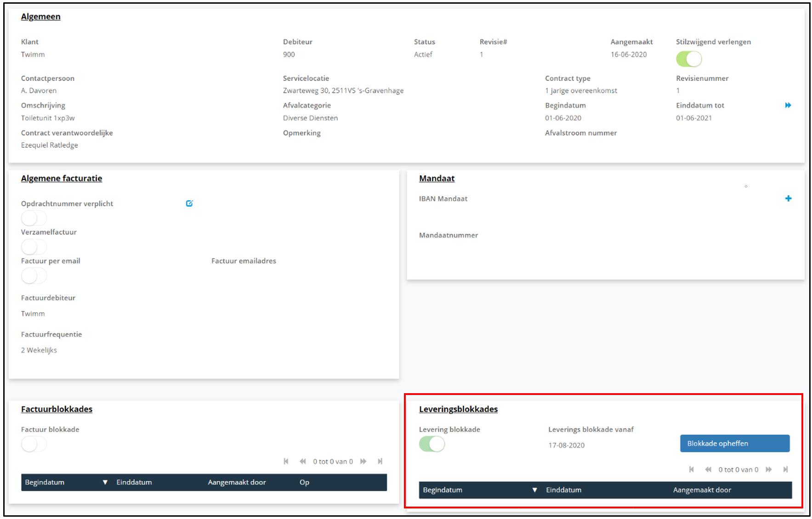This screenshot has width=812, height=519.
Task: Click Einddatum column header in Leveringsblokkades
Action: point(563,490)
